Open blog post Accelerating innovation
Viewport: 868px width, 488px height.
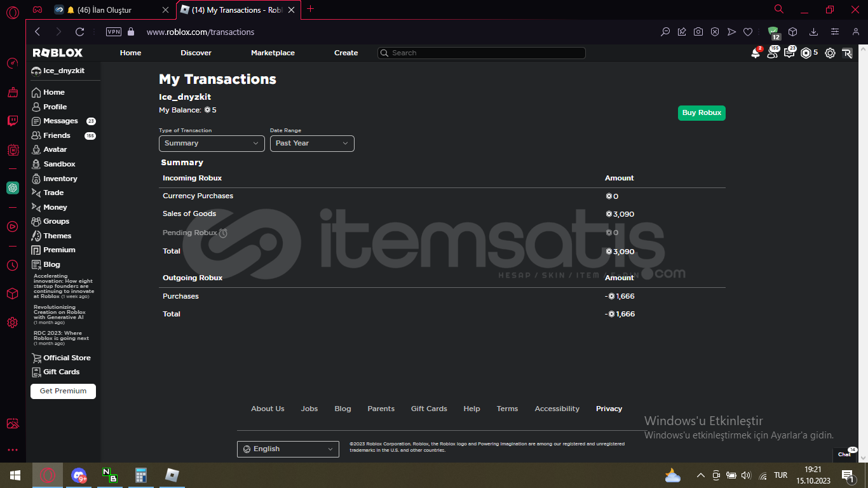(64, 287)
